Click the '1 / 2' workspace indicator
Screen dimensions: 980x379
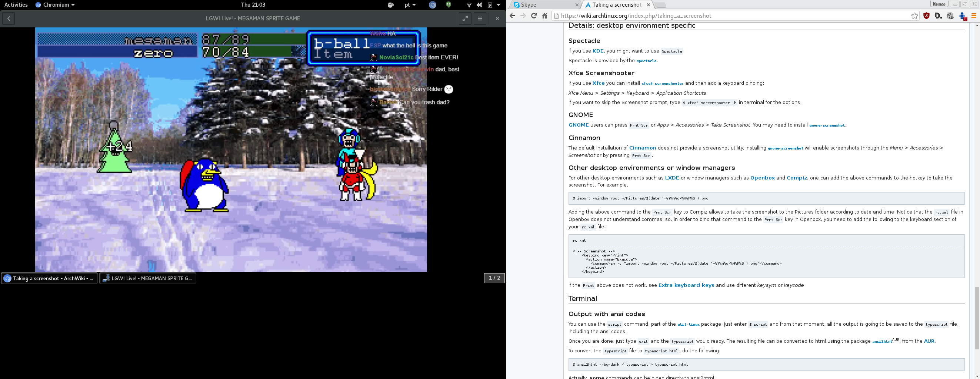click(x=494, y=278)
